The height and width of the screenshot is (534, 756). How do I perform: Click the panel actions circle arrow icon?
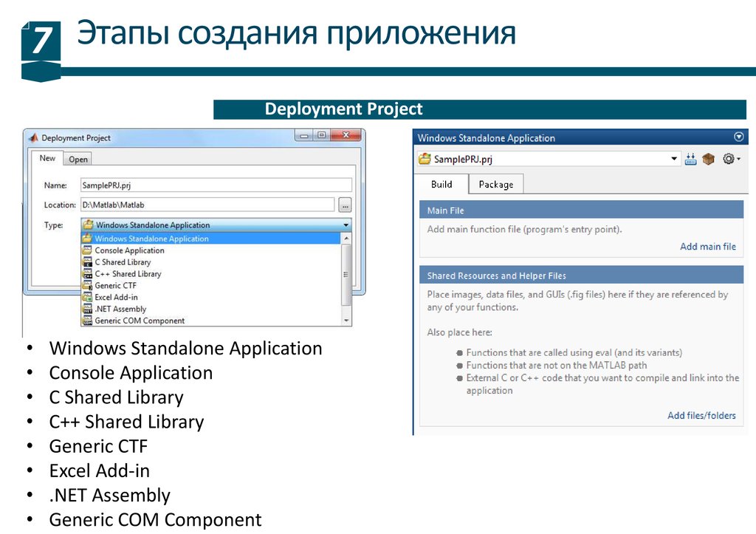pos(738,137)
